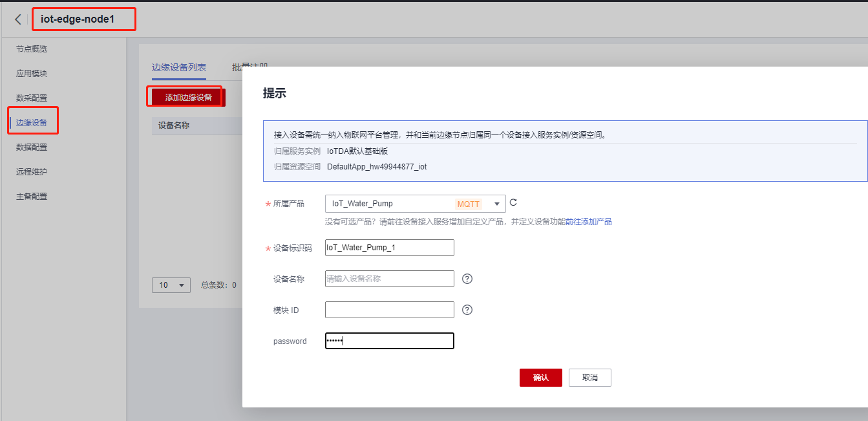Click the IoTDA默认基础版 instance text
The height and width of the screenshot is (421, 868).
pos(357,151)
